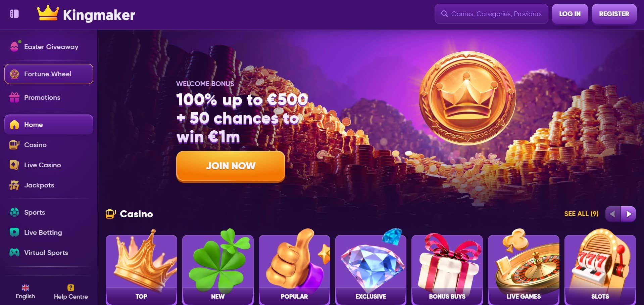Click the Jackpots 777 icon
Screen dimensions: 644x305
[x=14, y=185]
